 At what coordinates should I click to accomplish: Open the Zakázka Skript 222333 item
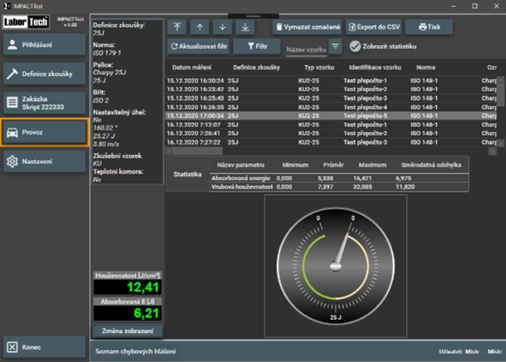click(x=44, y=103)
